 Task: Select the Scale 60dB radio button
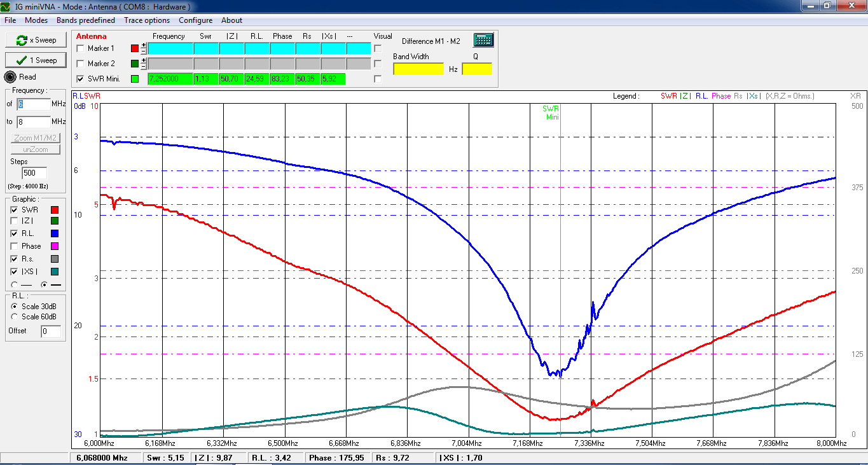point(14,317)
